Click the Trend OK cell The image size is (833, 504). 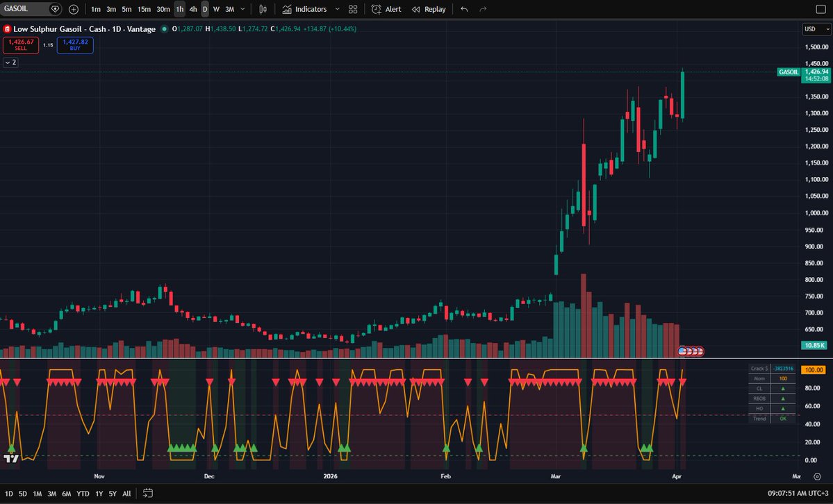pyautogui.click(x=783, y=419)
